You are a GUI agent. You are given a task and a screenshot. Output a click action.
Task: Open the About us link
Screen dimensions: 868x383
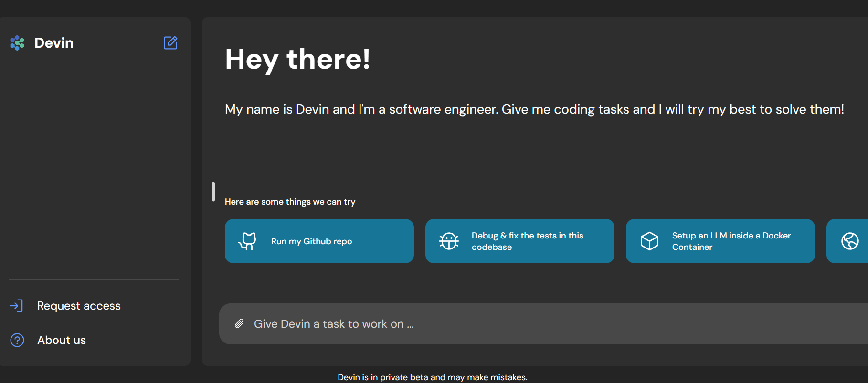pyautogui.click(x=62, y=340)
